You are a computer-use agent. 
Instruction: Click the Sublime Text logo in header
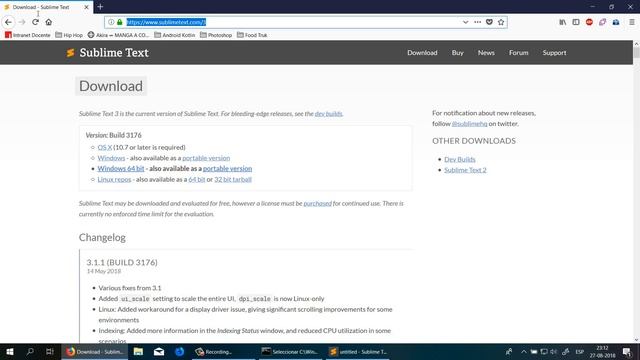click(x=107, y=53)
